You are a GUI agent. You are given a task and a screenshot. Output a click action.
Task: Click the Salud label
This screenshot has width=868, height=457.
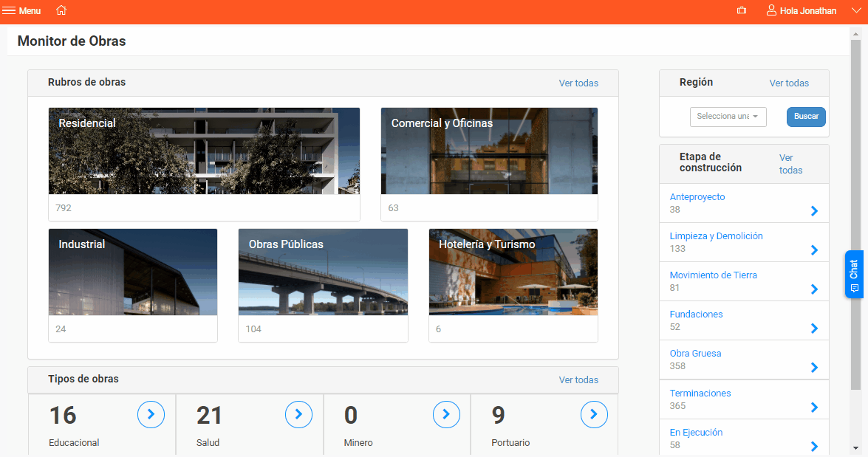pyautogui.click(x=208, y=443)
